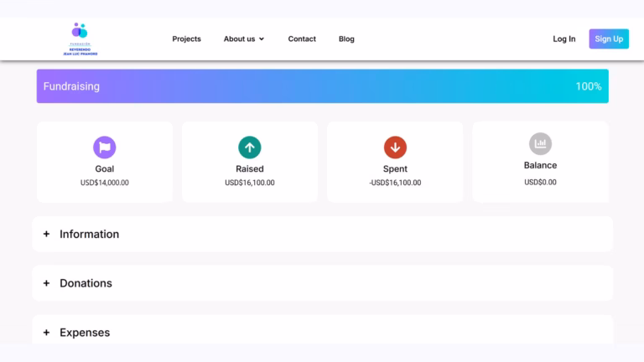Click the foundation logo in header
The width and height of the screenshot is (644, 362).
tap(80, 39)
